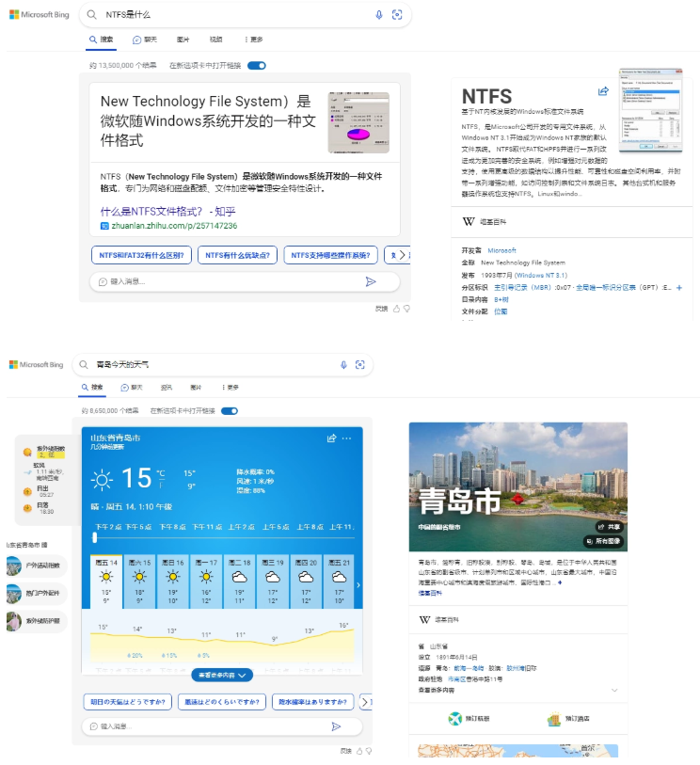Click the hourly forecast slider handle

click(x=95, y=537)
